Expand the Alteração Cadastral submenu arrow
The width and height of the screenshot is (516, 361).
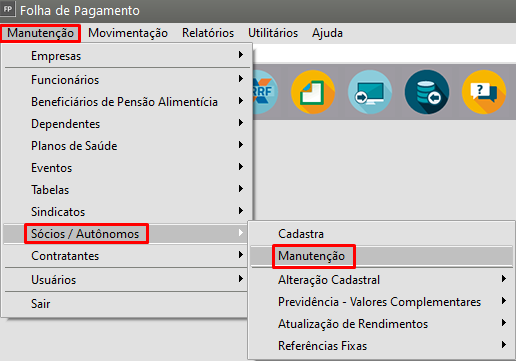pos(504,279)
